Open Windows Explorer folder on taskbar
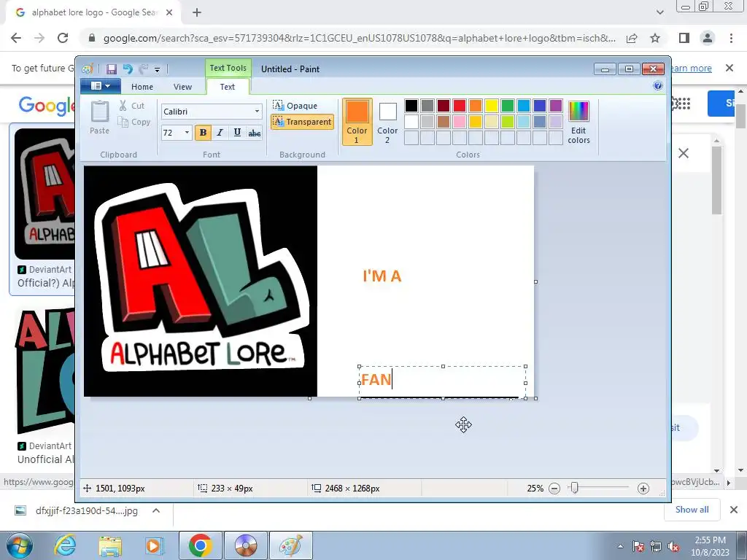This screenshot has width=747, height=560. pos(110,545)
